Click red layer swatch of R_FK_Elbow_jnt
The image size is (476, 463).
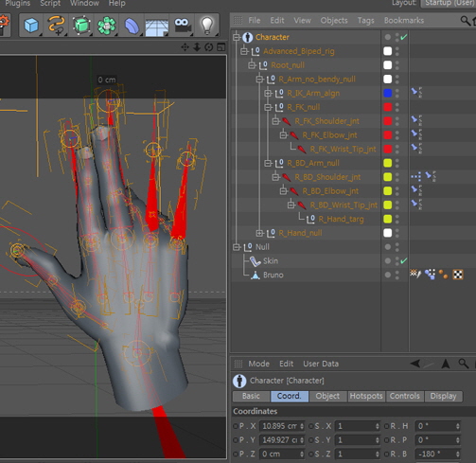(x=388, y=135)
